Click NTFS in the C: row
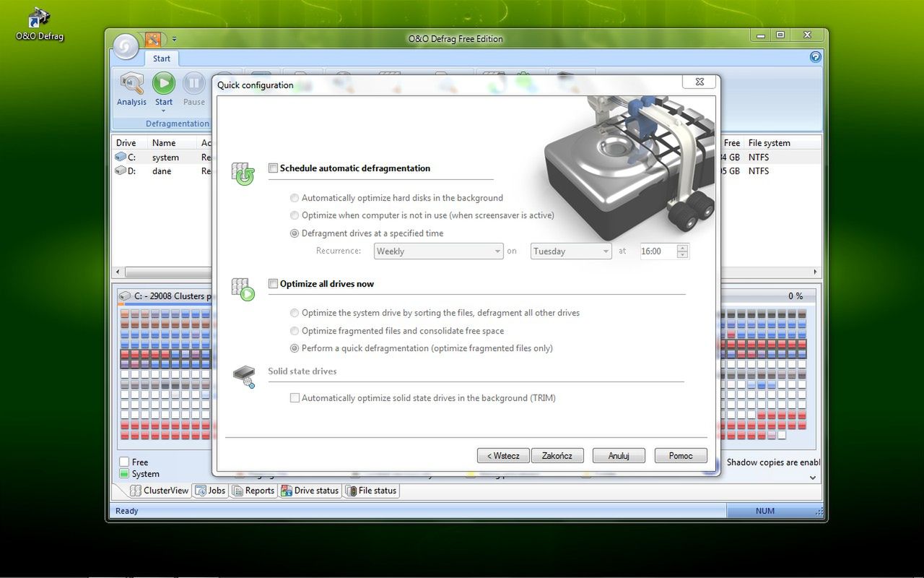Viewport: 924px width, 578px height. pyautogui.click(x=759, y=157)
